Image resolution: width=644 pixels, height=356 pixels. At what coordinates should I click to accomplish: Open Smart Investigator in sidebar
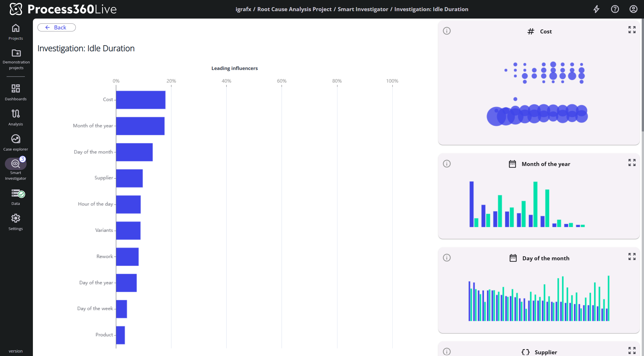16,169
